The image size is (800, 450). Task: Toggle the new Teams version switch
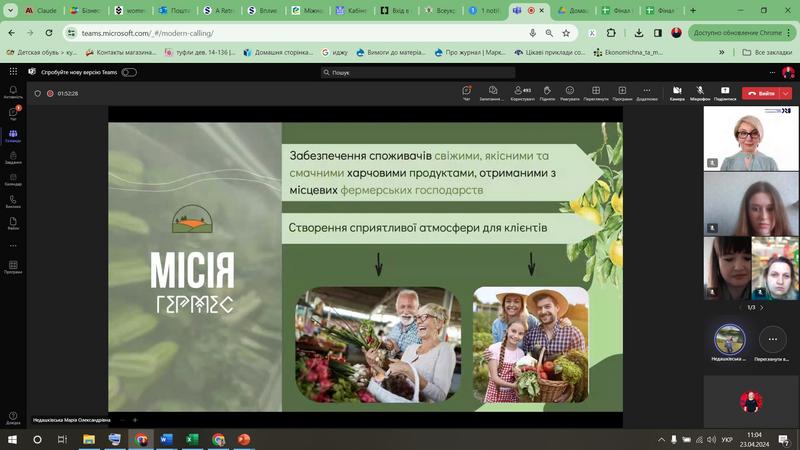tap(129, 72)
